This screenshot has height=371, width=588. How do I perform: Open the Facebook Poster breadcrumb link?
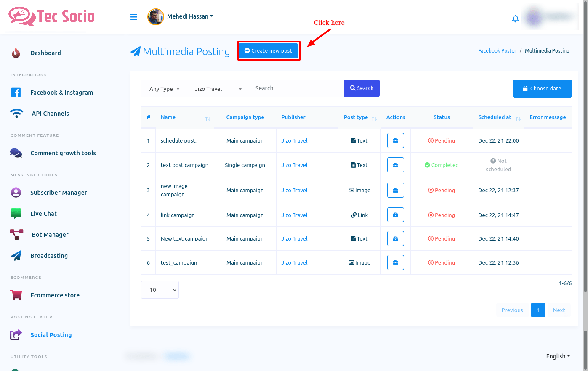pos(497,51)
